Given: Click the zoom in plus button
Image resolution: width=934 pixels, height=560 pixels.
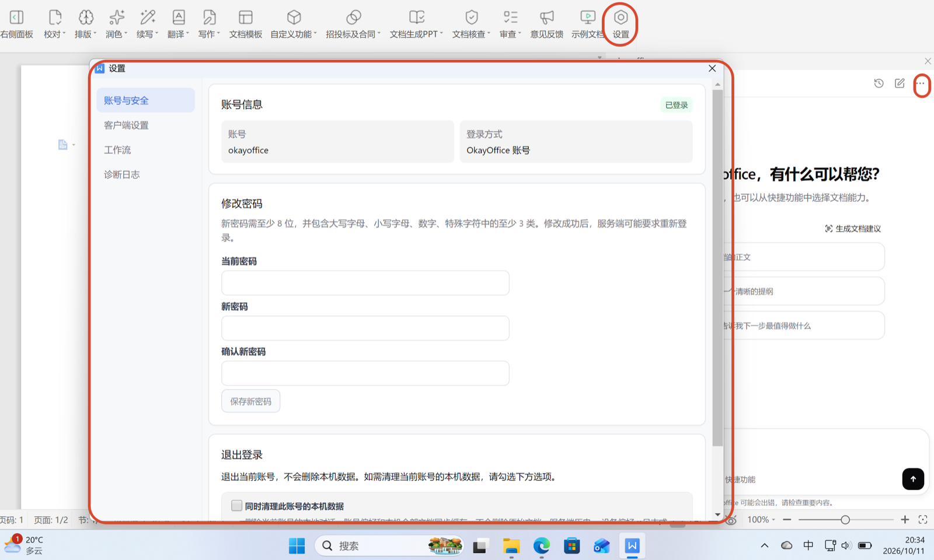Looking at the screenshot, I should (905, 519).
